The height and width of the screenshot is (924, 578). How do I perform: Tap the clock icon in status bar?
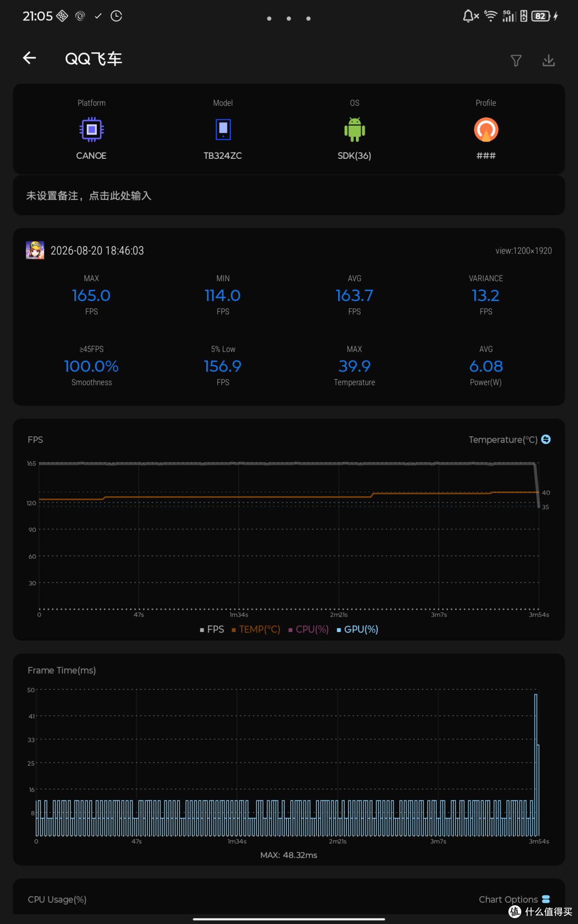pyautogui.click(x=116, y=16)
